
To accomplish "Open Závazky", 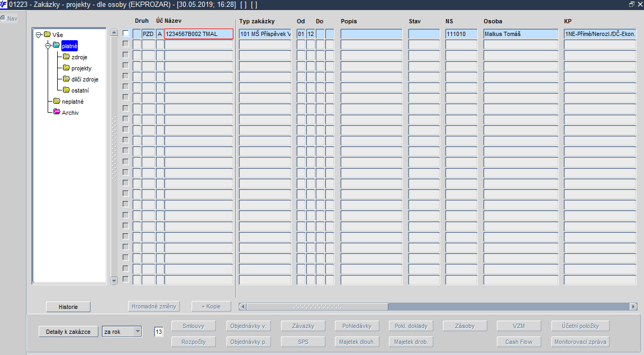I will pos(303,326).
